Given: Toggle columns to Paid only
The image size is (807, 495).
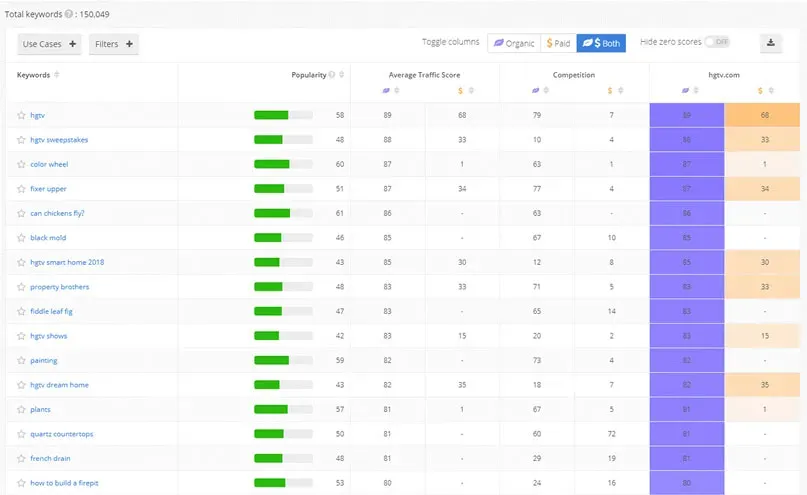Looking at the screenshot, I should click(x=558, y=43).
